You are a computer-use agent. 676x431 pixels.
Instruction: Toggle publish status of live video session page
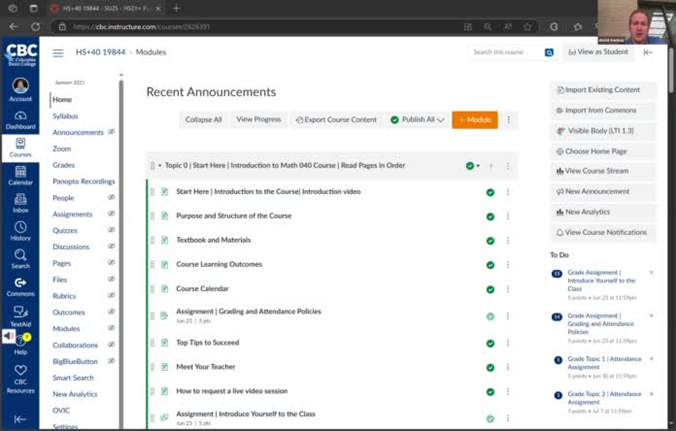[490, 392]
